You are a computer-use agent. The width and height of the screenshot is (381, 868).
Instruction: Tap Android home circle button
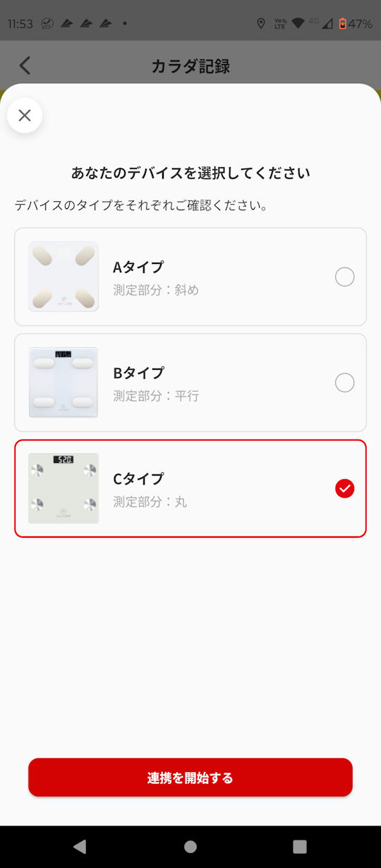(190, 846)
